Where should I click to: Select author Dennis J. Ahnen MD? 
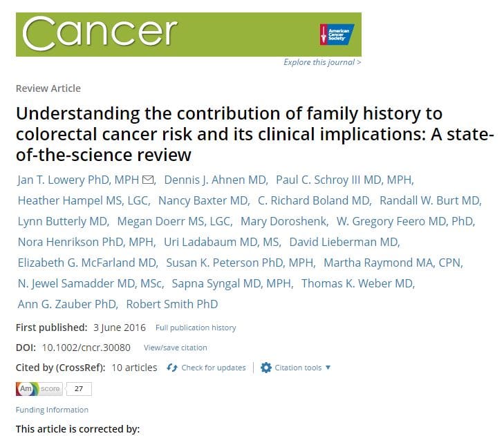pyautogui.click(x=216, y=180)
